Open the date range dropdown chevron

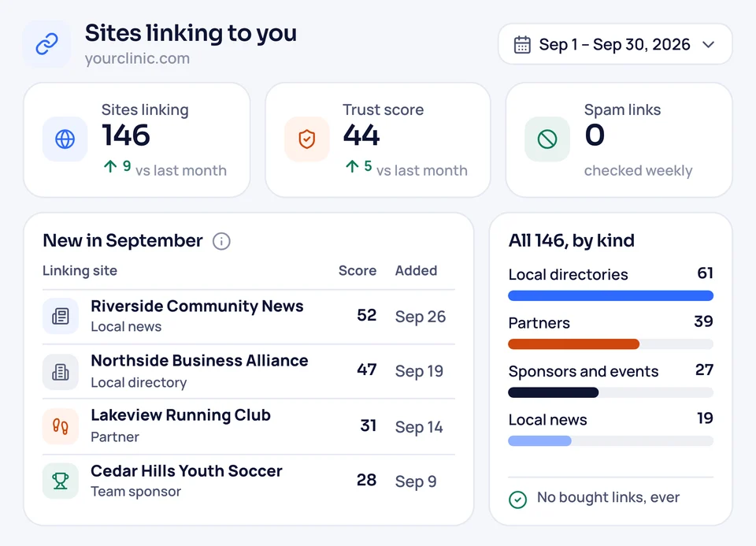point(708,45)
